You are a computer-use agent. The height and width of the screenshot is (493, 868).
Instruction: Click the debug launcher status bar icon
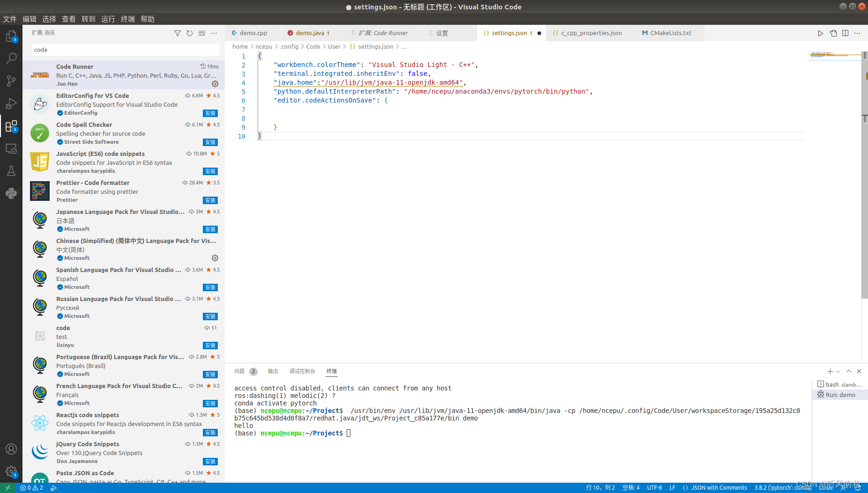tap(53, 488)
